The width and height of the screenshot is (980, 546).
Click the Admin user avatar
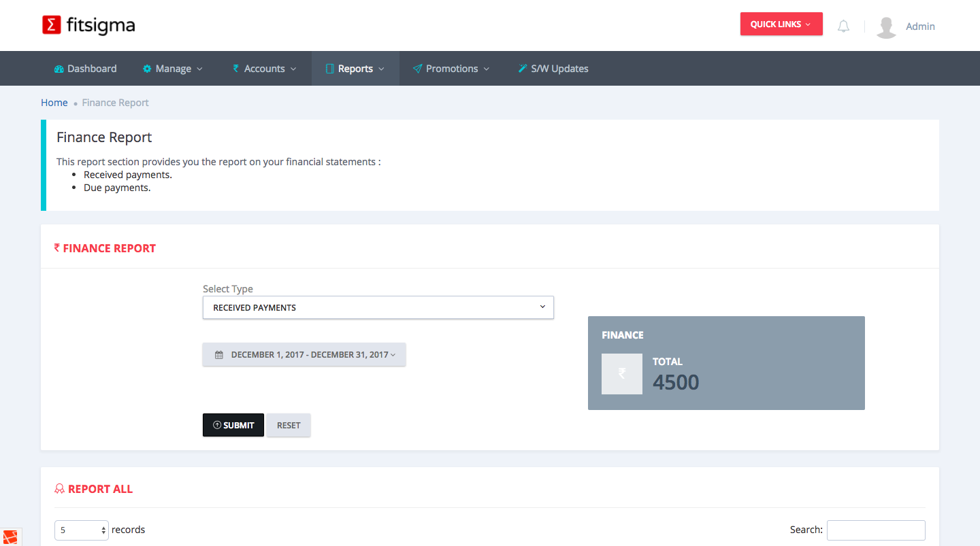[x=886, y=27]
